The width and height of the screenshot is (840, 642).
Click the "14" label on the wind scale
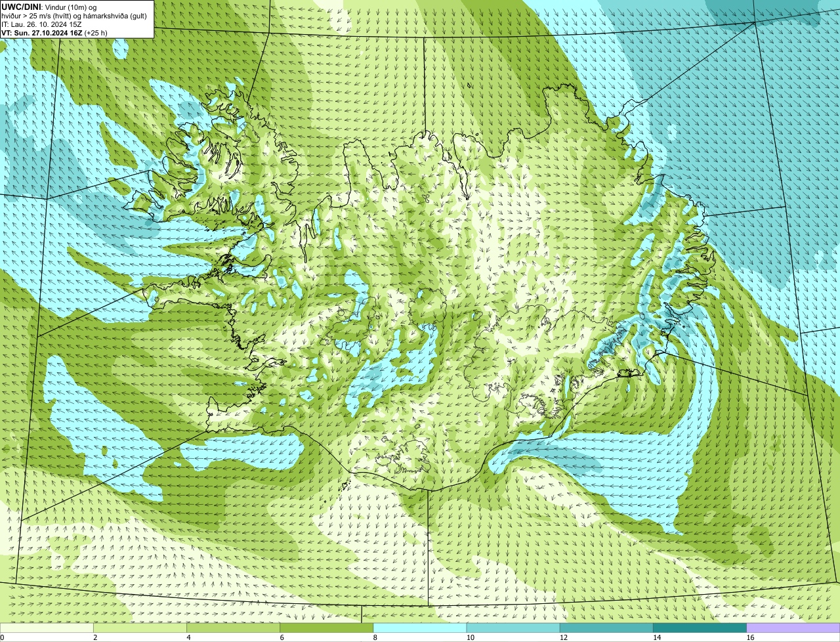pos(657,637)
